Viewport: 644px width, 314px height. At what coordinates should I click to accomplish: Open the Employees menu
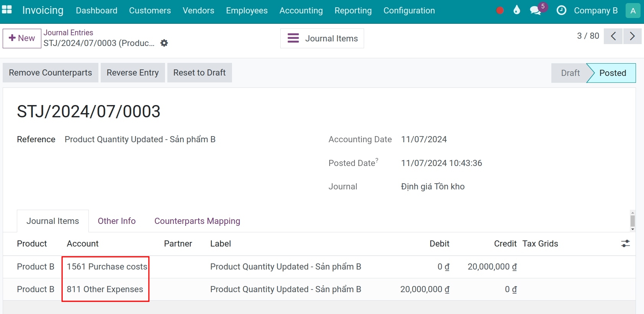[247, 11]
